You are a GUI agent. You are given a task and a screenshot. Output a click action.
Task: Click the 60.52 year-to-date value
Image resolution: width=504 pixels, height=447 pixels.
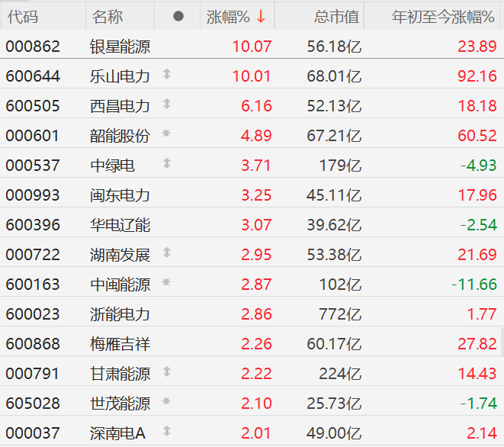coord(477,136)
